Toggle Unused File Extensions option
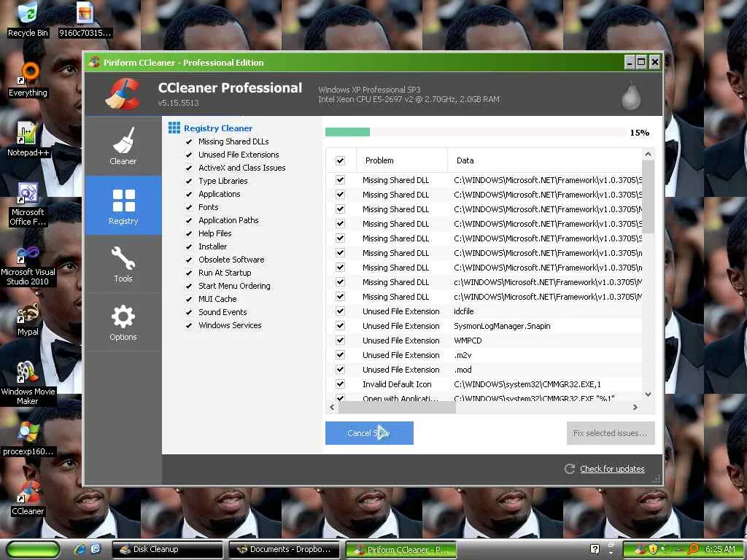Screen dimensions: 747x560 189,155
